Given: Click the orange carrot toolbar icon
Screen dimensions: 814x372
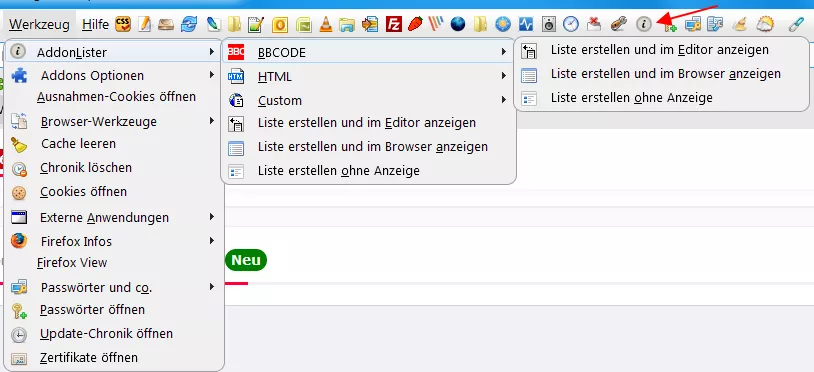Looking at the screenshot, I should (415, 24).
